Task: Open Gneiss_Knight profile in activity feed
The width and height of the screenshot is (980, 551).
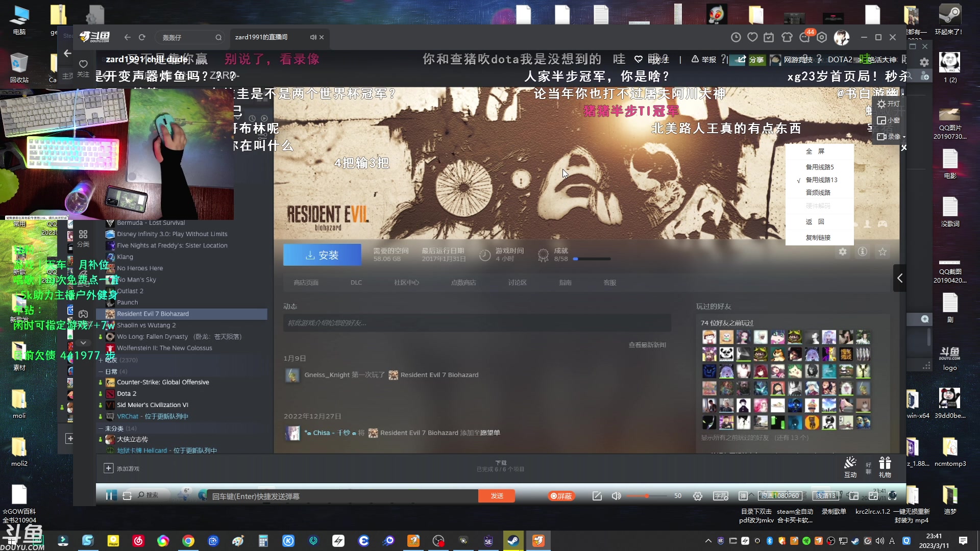Action: point(327,375)
